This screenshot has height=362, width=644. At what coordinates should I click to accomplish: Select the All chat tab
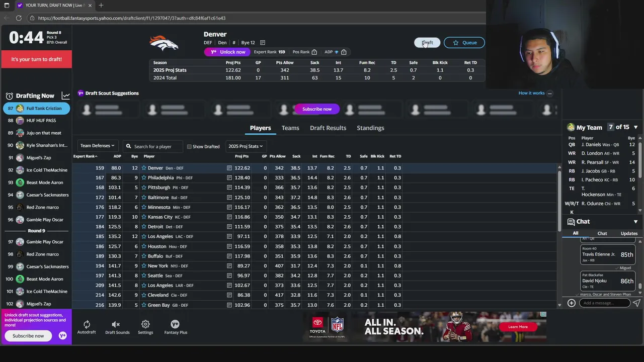[x=576, y=233]
